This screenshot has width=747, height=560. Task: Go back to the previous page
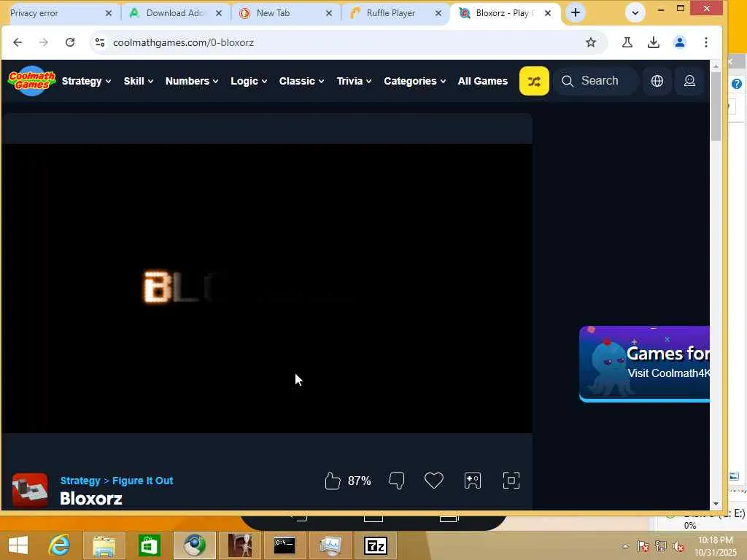(x=18, y=42)
